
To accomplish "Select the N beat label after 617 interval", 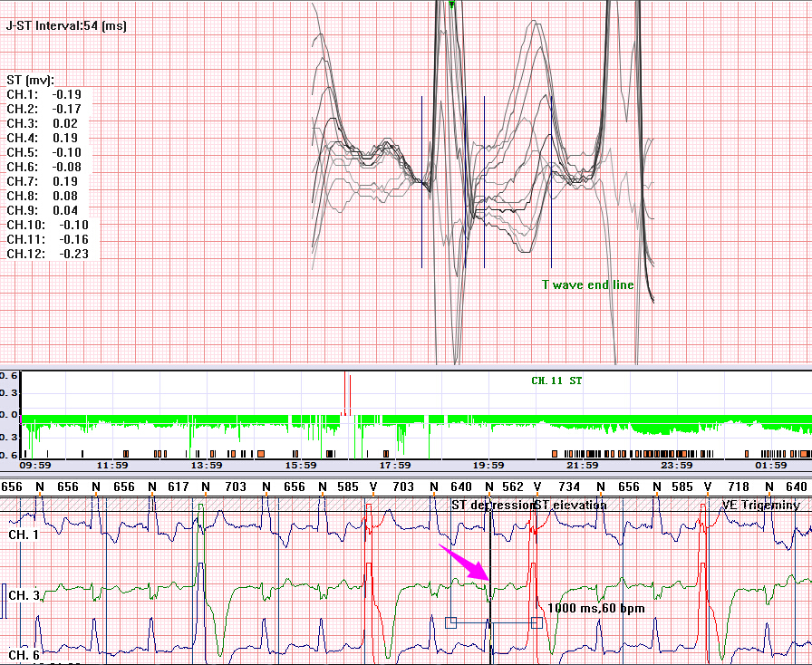I will [206, 487].
